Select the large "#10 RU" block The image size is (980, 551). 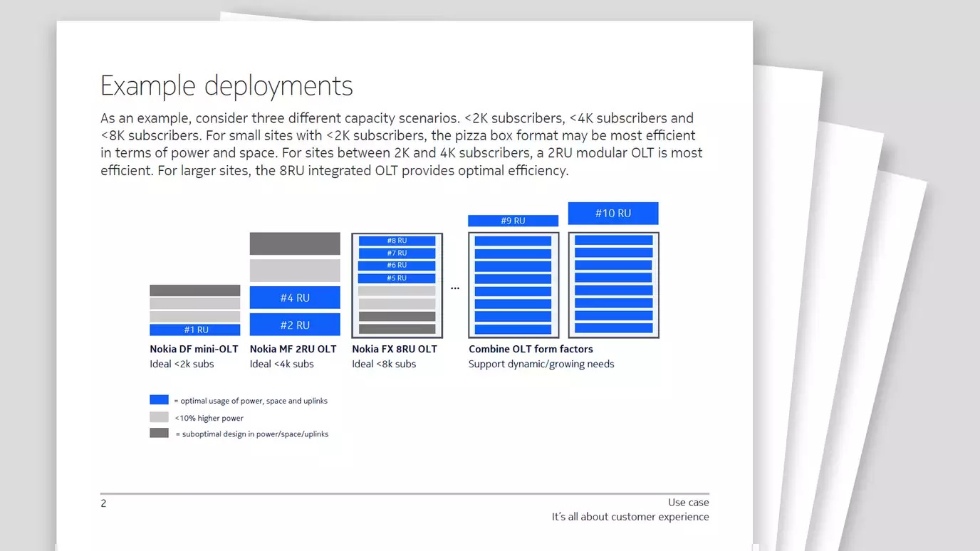(x=613, y=213)
